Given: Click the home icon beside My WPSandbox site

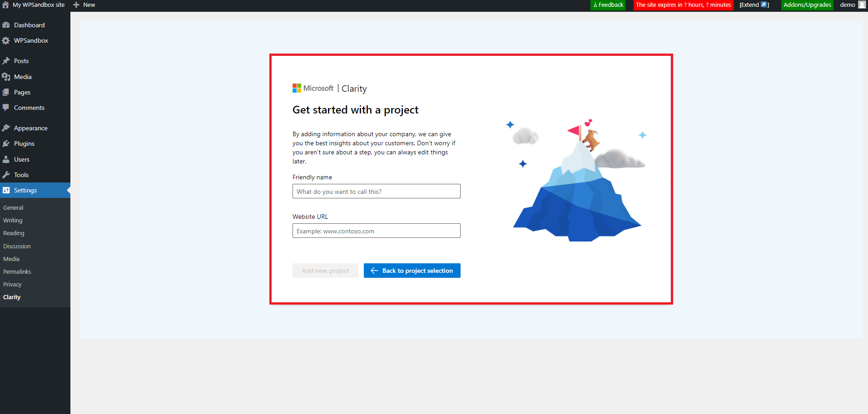Looking at the screenshot, I should click(5, 5).
